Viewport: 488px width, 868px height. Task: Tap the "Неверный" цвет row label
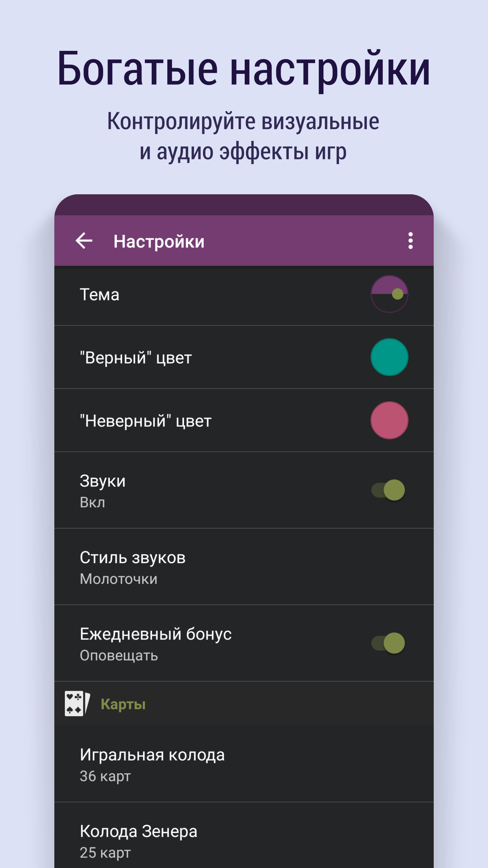click(146, 421)
